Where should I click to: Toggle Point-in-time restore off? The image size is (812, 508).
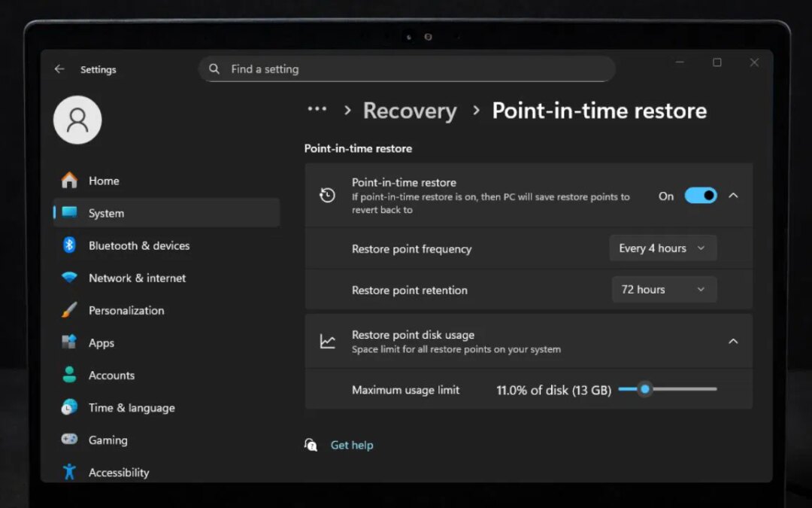(700, 195)
